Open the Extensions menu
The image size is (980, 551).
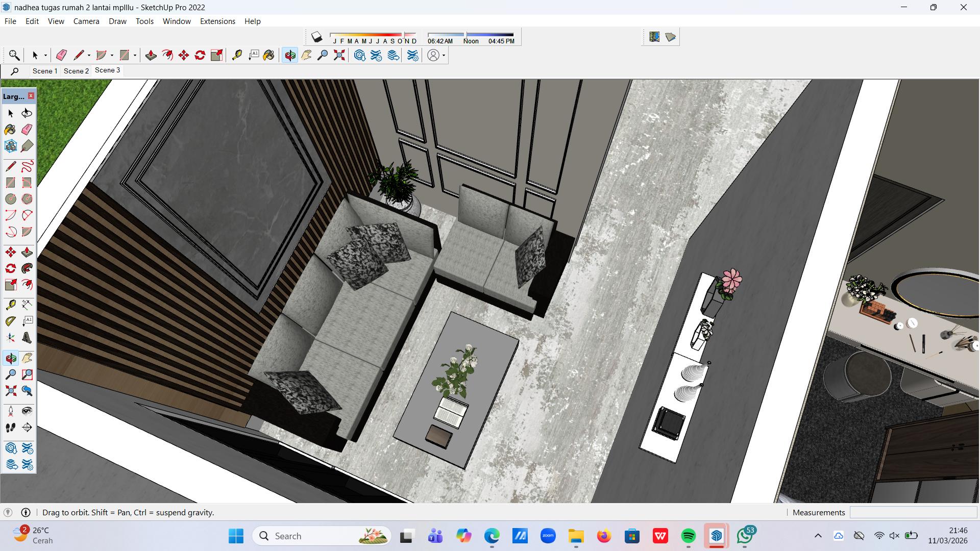pos(217,21)
